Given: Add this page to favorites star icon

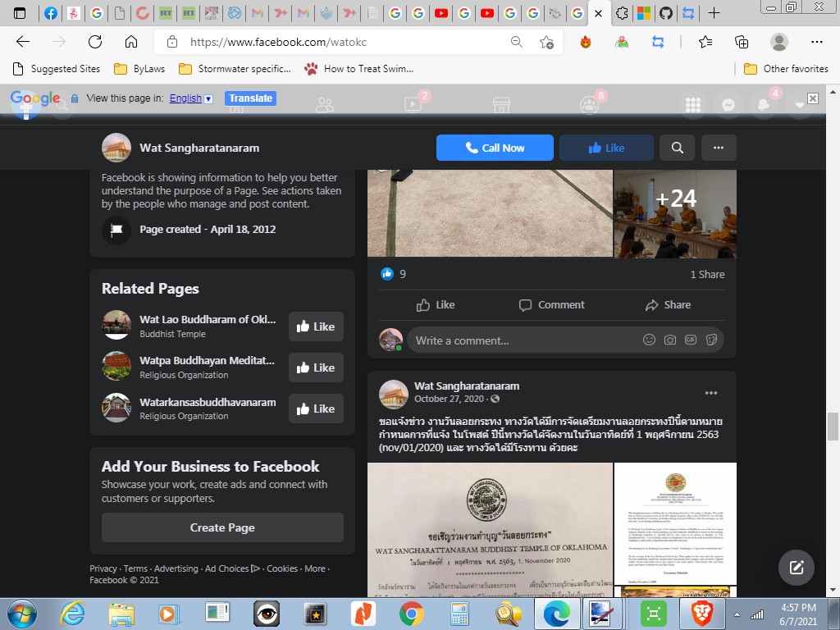Looking at the screenshot, I should point(546,42).
